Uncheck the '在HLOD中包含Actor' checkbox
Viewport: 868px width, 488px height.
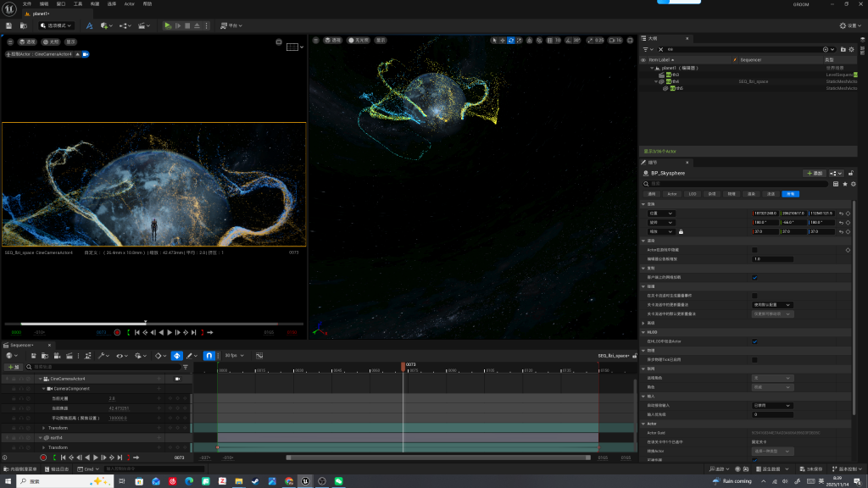754,341
